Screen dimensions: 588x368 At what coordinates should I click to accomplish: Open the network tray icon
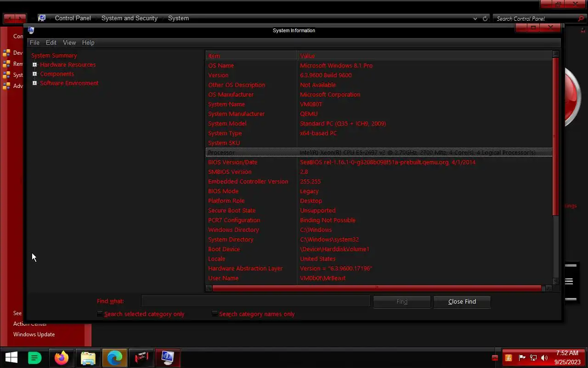coord(533,357)
